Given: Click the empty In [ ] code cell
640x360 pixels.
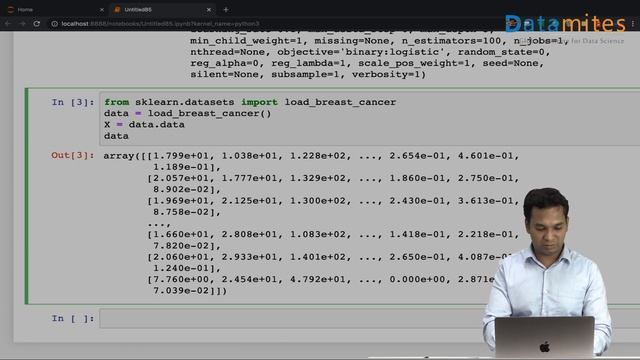Looking at the screenshot, I should pos(369,318).
